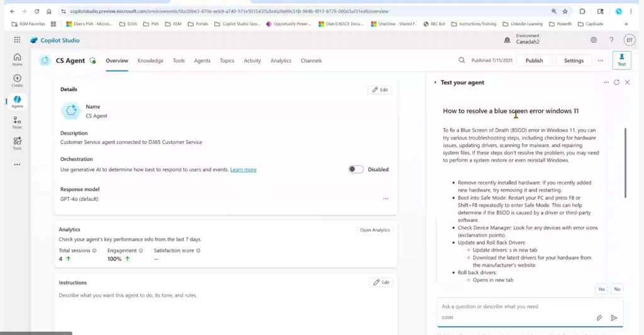
Task: Show more bookmarks chevron
Action: point(626,24)
